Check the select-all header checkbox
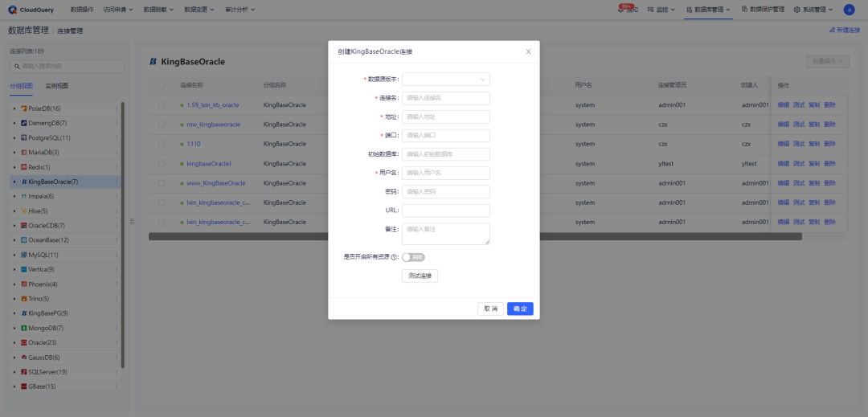868x417 pixels. (162, 85)
